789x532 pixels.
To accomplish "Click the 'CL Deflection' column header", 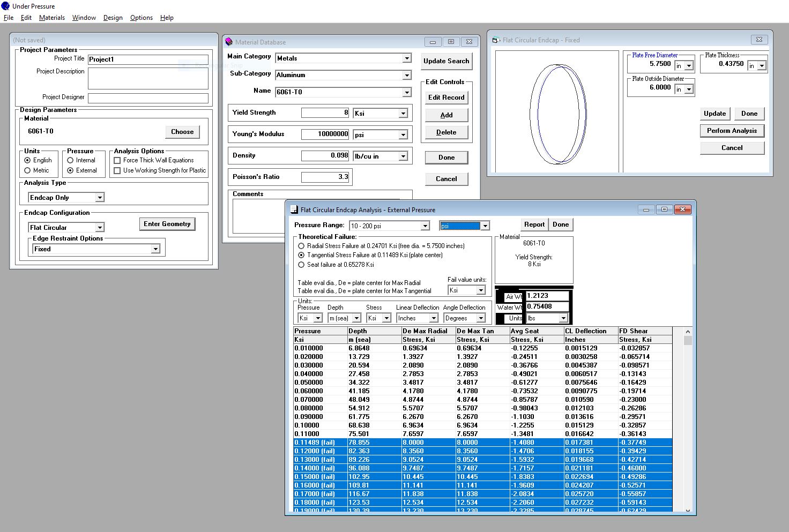I will (591, 331).
